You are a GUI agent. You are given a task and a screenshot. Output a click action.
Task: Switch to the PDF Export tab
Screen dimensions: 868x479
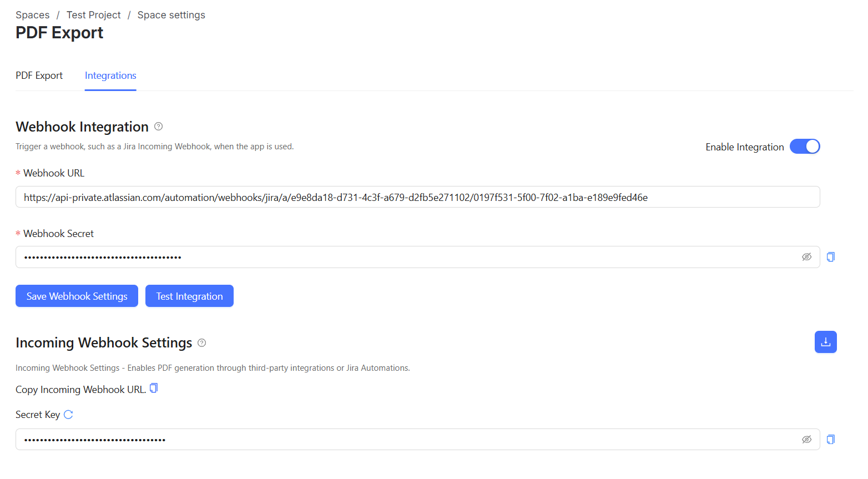(x=39, y=75)
